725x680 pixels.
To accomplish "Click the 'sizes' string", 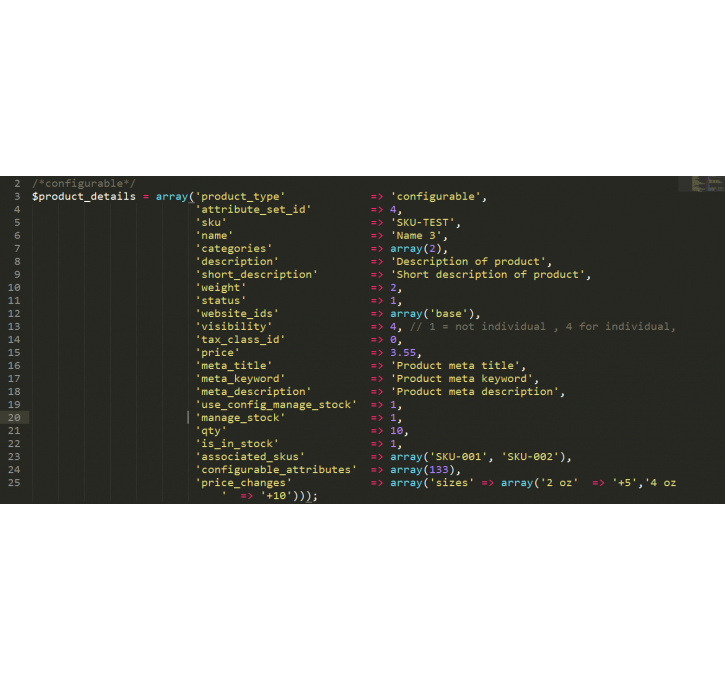I will (x=452, y=483).
